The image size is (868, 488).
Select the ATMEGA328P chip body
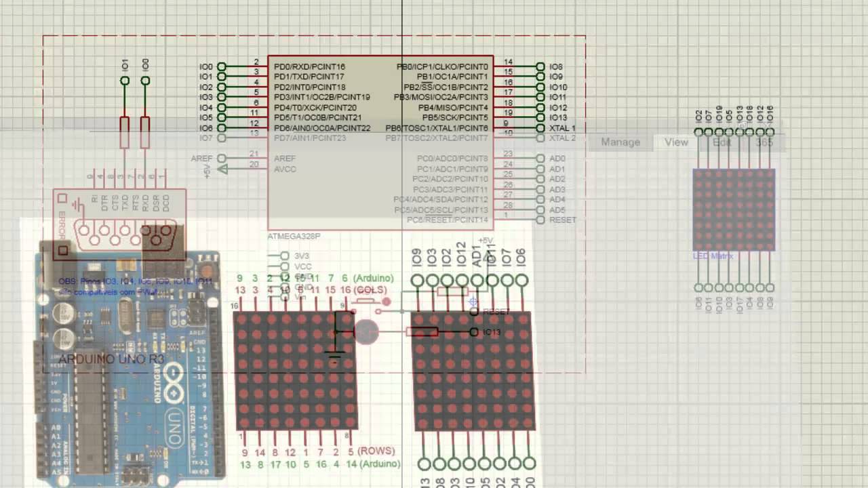[380, 142]
